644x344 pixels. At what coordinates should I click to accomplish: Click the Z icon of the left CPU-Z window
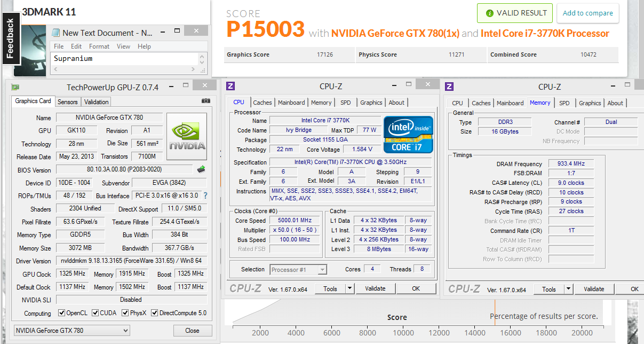[x=230, y=86]
